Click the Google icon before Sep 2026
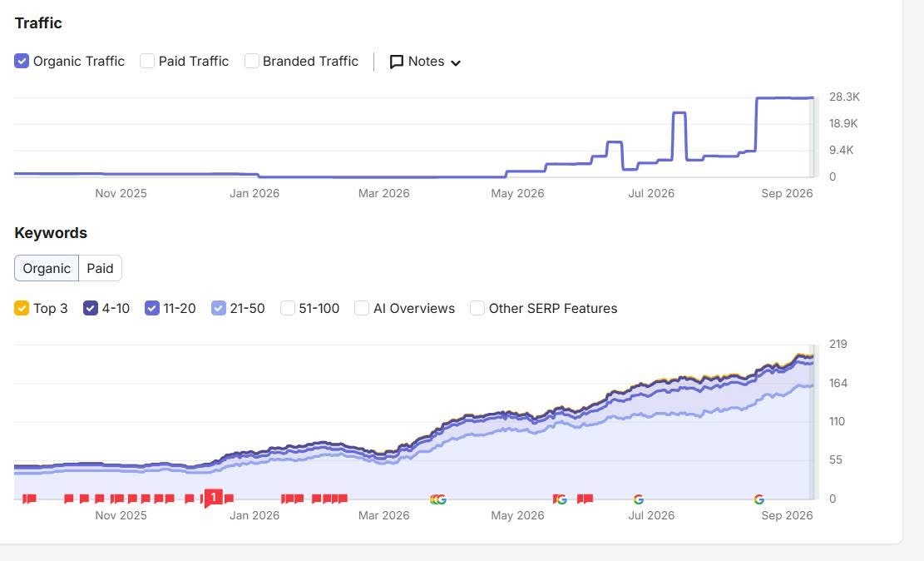The width and height of the screenshot is (924, 561). coord(759,499)
